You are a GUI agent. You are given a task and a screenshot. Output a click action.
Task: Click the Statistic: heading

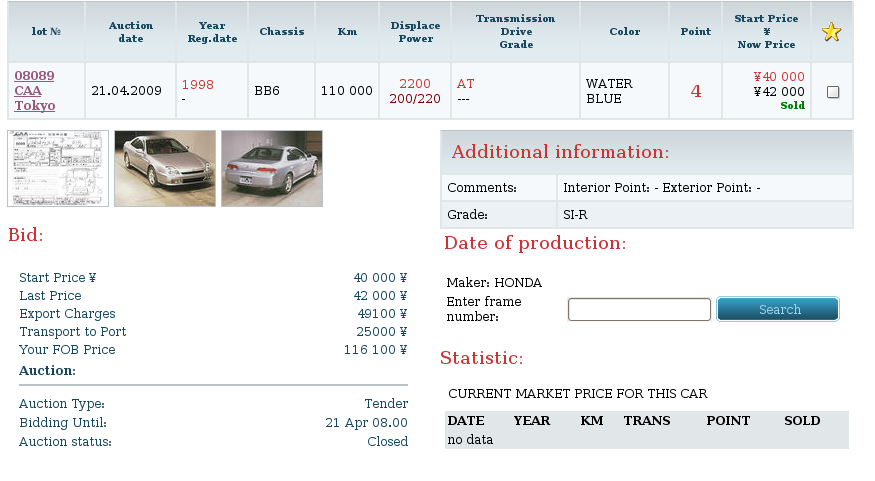point(482,358)
